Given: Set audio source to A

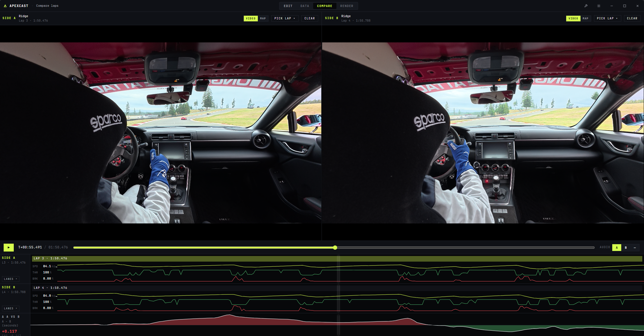Looking at the screenshot, I should point(617,248).
